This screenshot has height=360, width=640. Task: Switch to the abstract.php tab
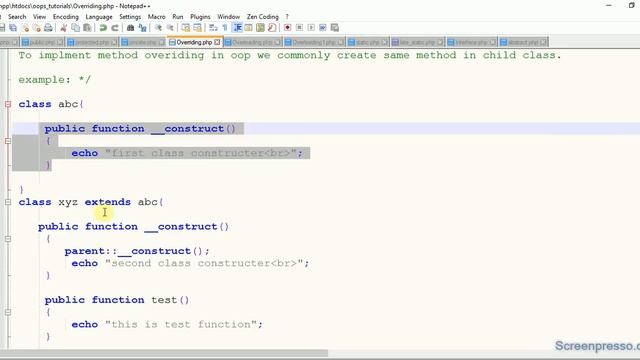tap(524, 42)
